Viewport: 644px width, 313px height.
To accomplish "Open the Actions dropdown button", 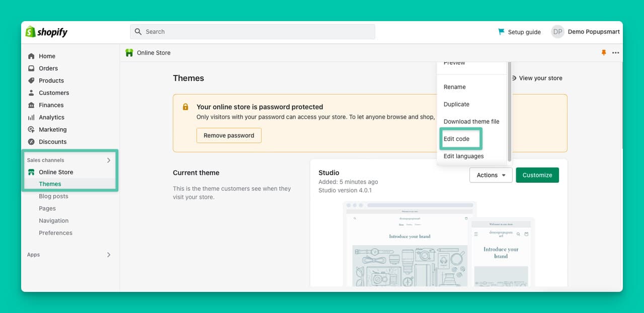I will (491, 175).
